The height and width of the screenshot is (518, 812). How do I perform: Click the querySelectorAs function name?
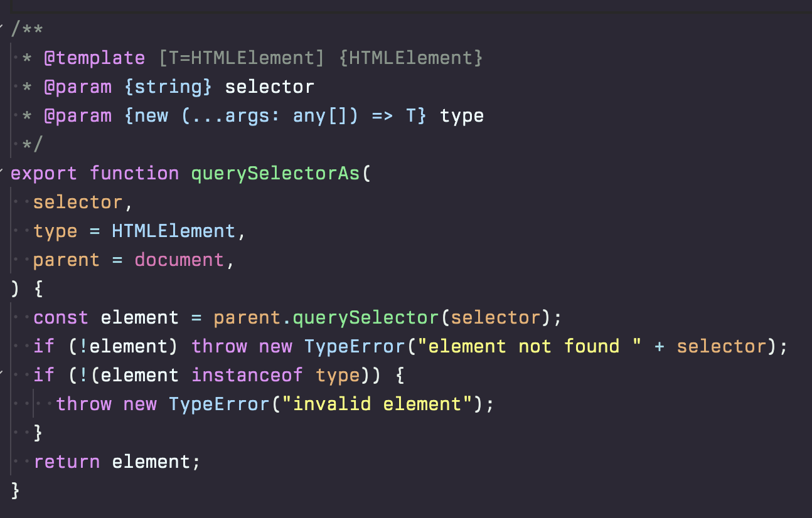tap(276, 173)
